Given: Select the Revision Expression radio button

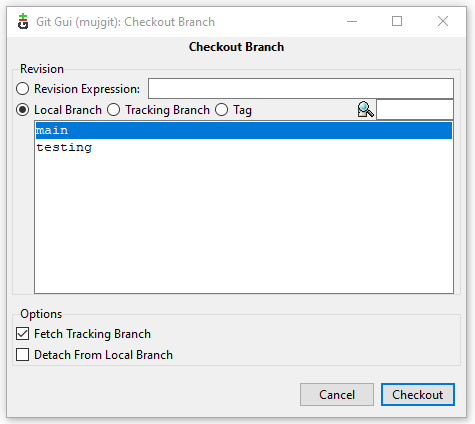Looking at the screenshot, I should (23, 89).
